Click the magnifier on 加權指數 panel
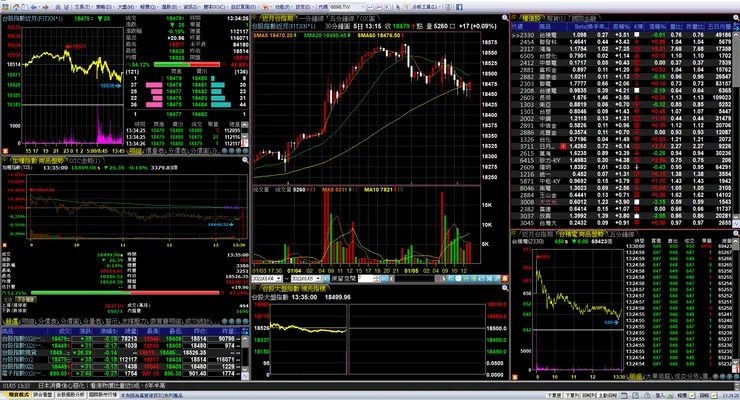The image size is (740, 400). click(245, 160)
